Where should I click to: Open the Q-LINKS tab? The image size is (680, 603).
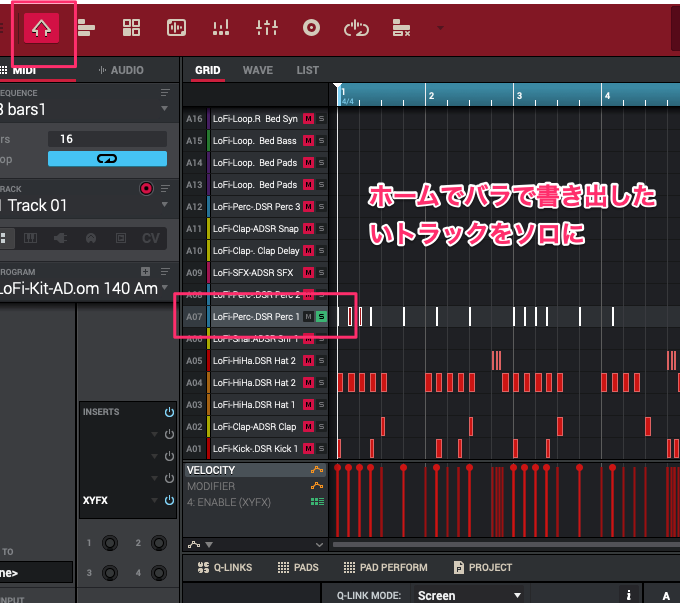[225, 567]
